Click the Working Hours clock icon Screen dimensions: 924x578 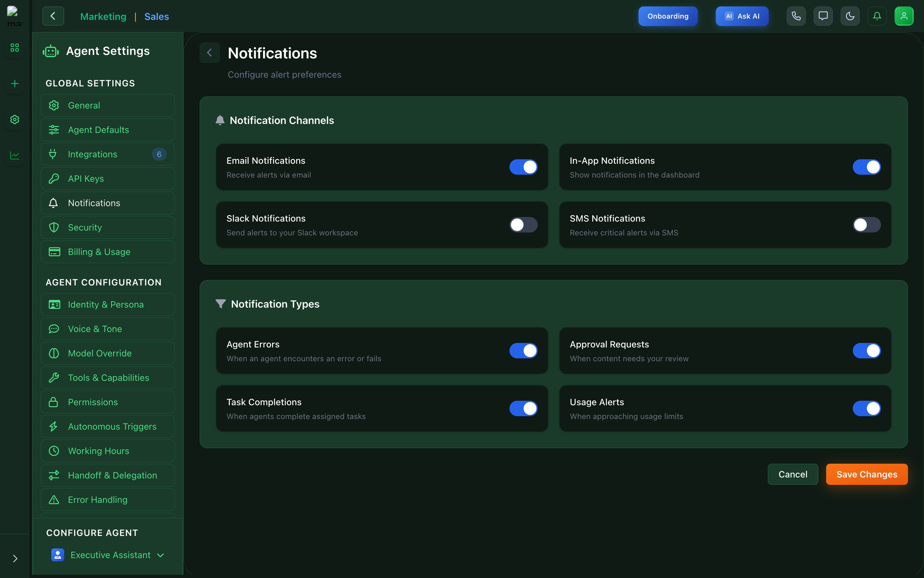point(54,451)
